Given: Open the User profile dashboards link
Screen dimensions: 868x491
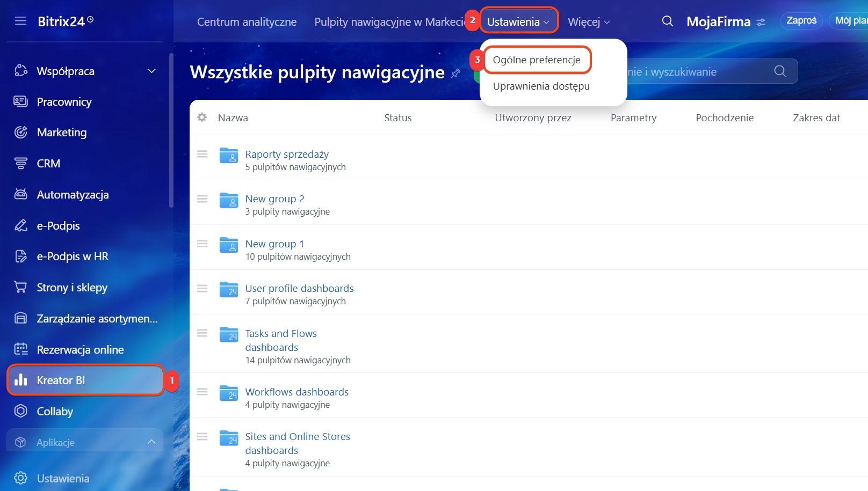Looking at the screenshot, I should [299, 289].
